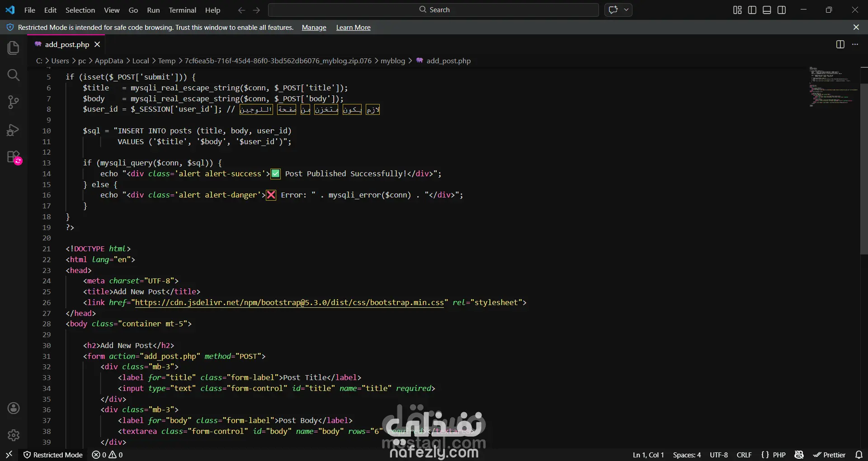Open the Copilot chat icon

coord(613,9)
